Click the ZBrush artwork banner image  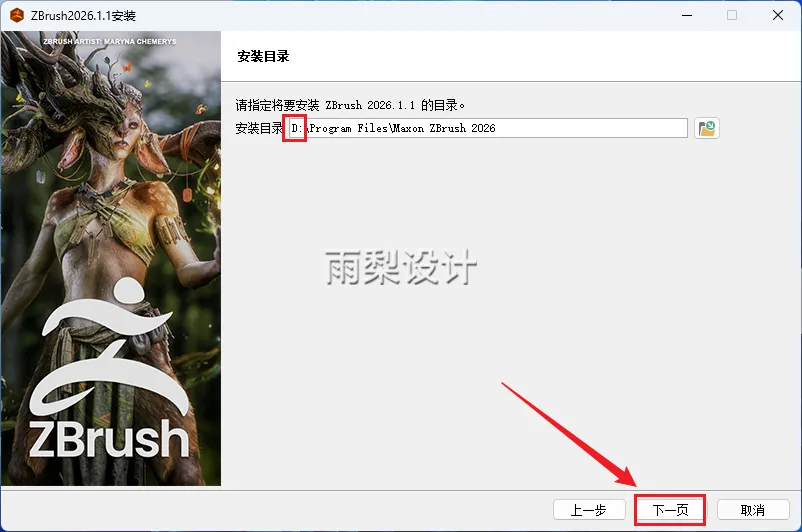click(111, 258)
